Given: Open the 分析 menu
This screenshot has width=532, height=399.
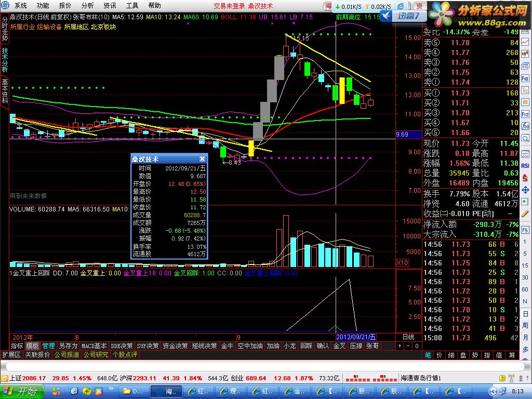Looking at the screenshot, I should pyautogui.click(x=87, y=5).
